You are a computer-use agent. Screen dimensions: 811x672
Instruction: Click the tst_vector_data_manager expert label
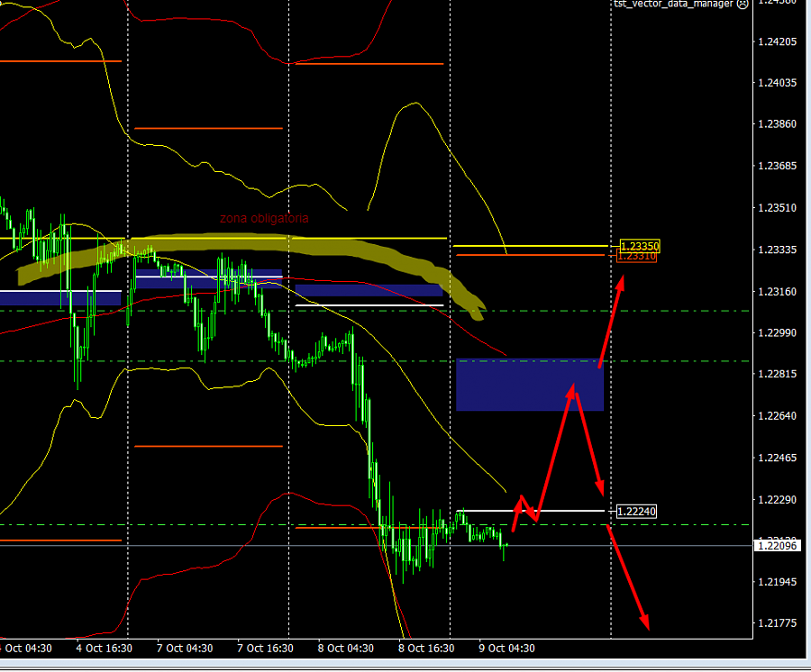(674, 4)
